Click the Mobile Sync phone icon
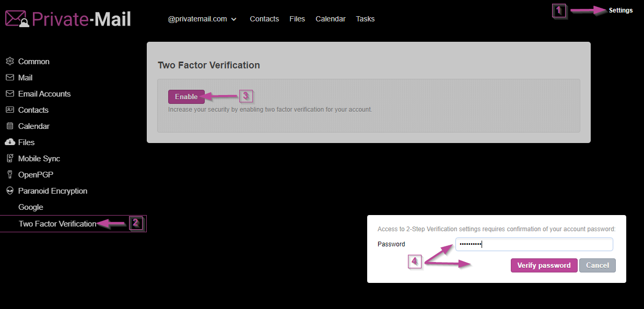The image size is (644, 309). tap(9, 159)
